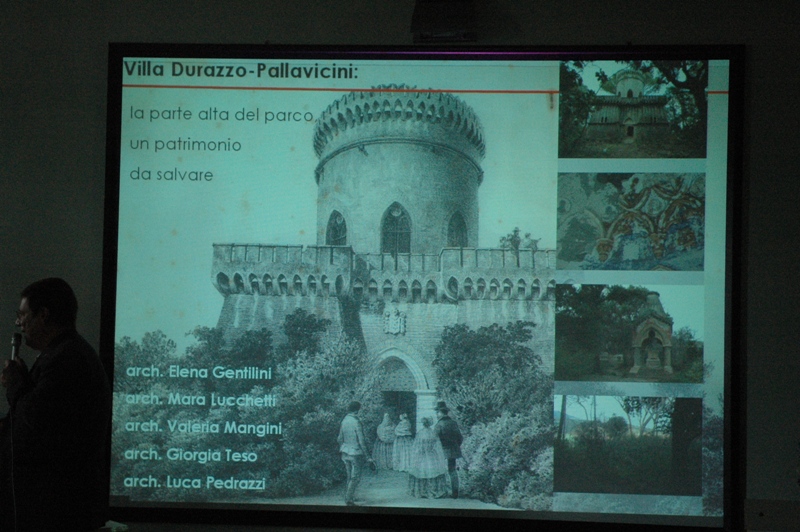
Task: Click the slide title "Villa Durazzo-Pallavicini:"
Action: (x=241, y=70)
